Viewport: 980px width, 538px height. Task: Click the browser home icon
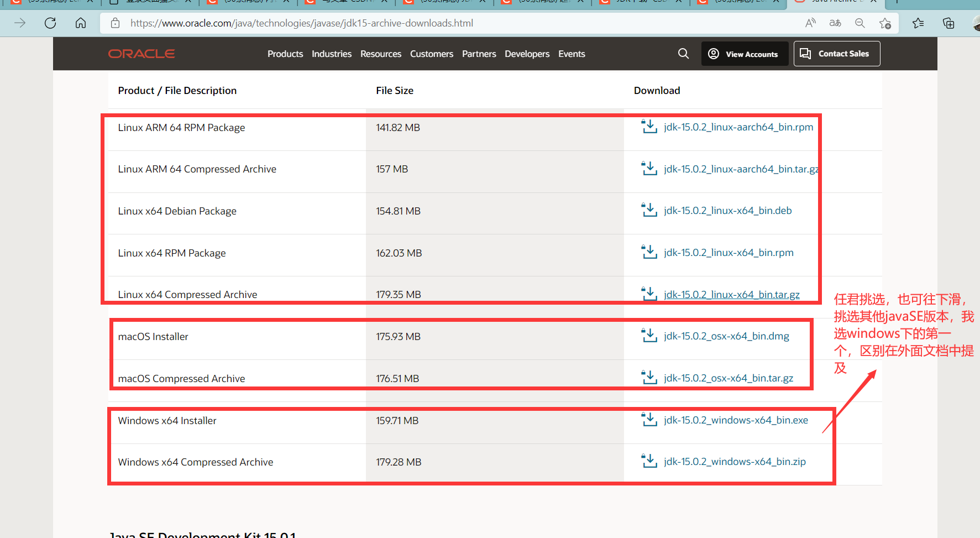[x=81, y=23]
